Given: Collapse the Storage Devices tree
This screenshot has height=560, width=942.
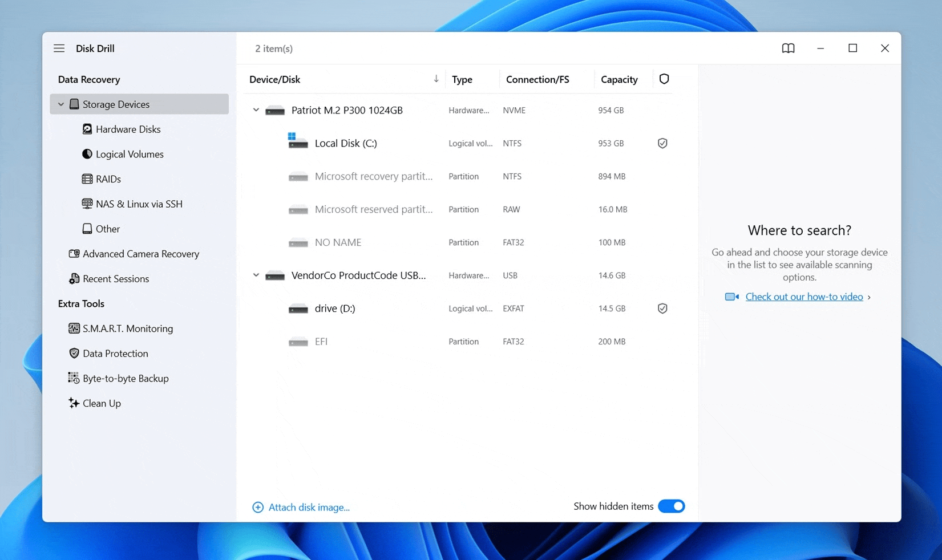Looking at the screenshot, I should point(60,104).
